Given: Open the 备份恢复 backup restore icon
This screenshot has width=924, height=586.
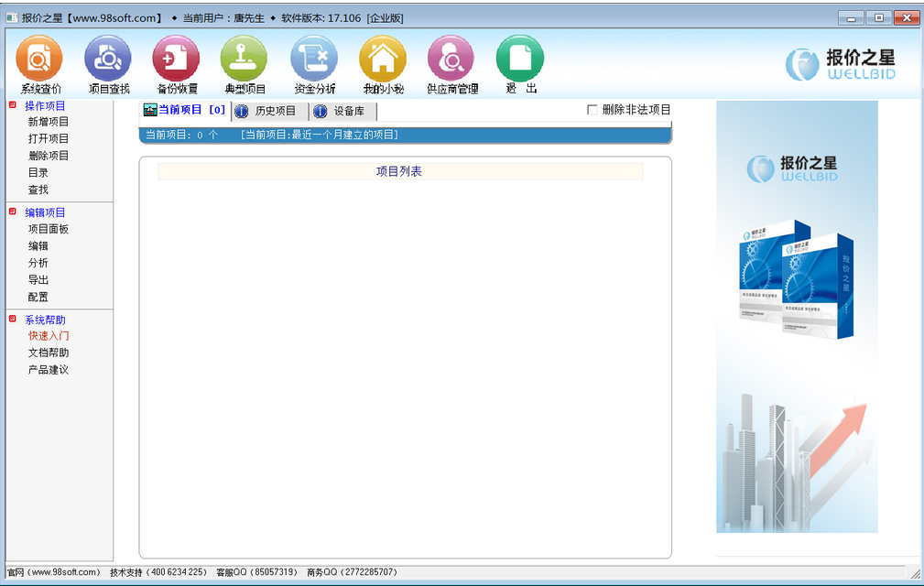Looking at the screenshot, I should point(176,59).
